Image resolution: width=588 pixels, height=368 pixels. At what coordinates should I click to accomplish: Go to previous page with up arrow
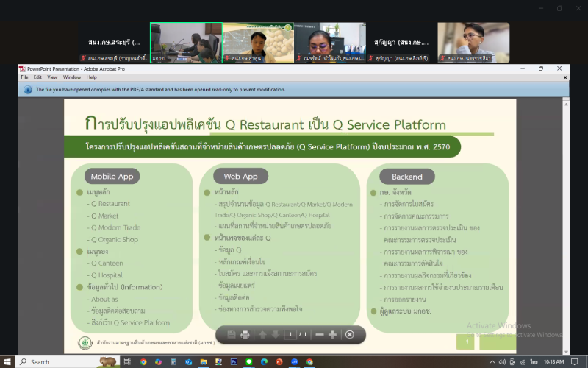(262, 335)
